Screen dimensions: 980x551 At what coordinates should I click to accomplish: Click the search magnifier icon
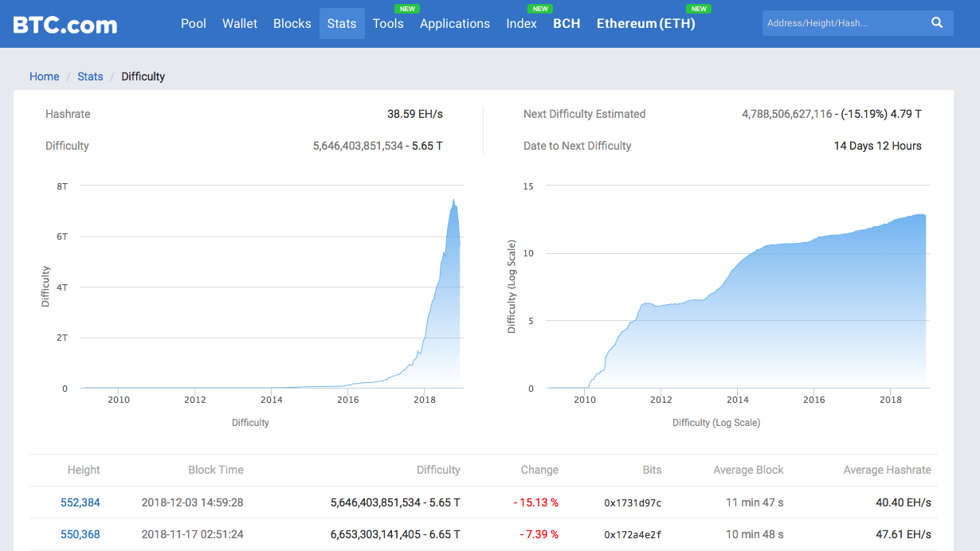[x=937, y=23]
